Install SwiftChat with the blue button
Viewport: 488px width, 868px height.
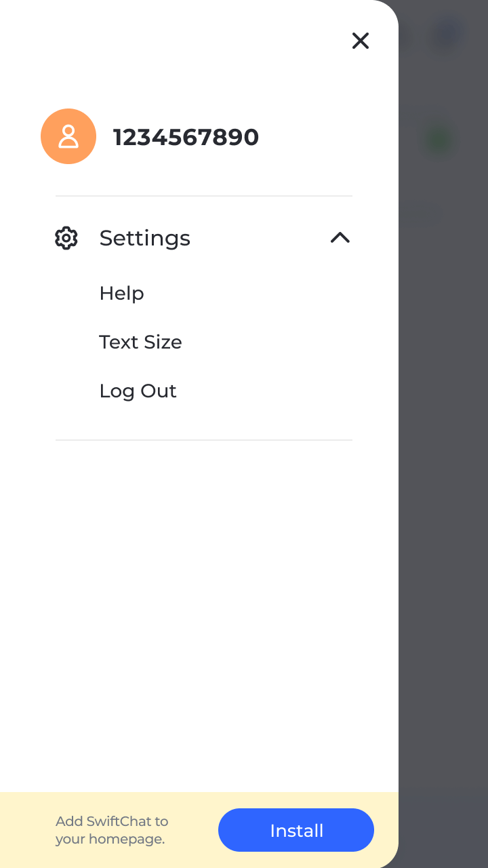(x=296, y=830)
